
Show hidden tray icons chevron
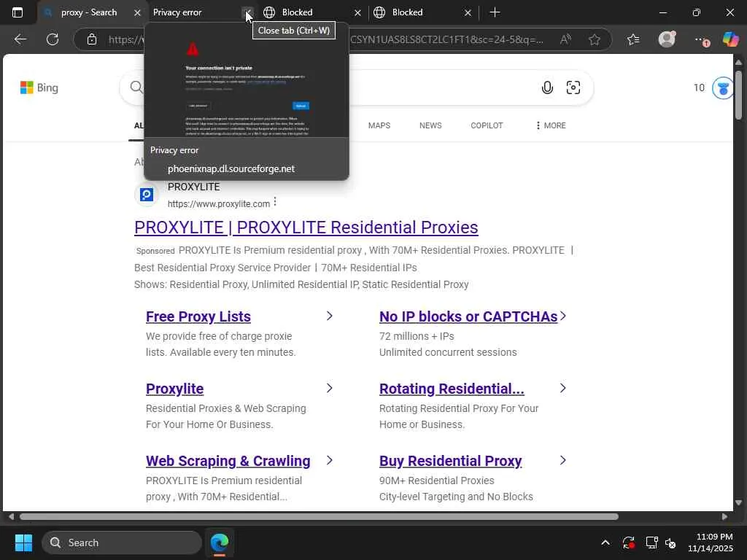605,542
